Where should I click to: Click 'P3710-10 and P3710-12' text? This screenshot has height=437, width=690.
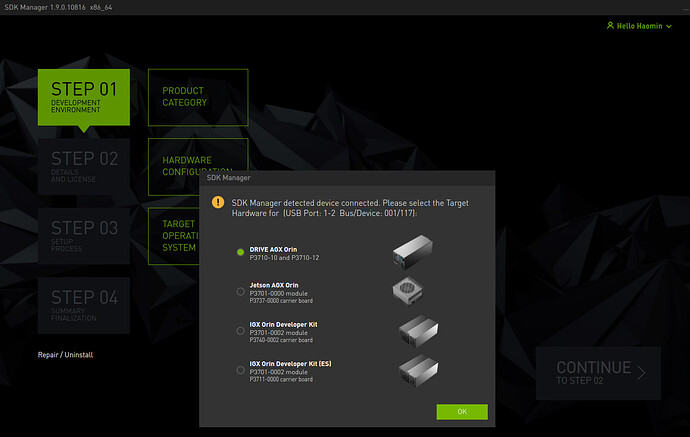(x=284, y=257)
